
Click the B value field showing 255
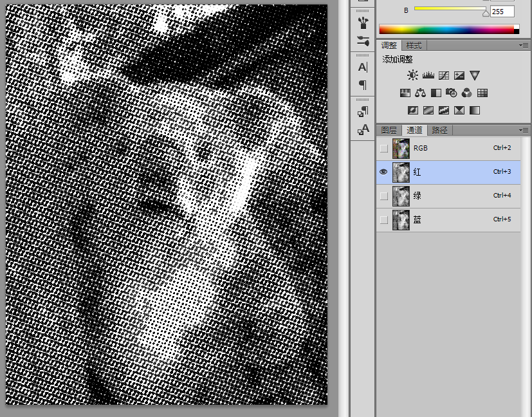click(x=502, y=12)
